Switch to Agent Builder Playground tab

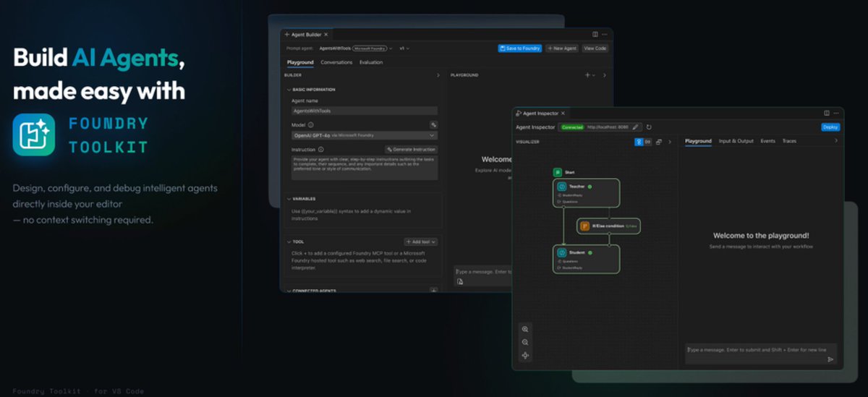300,62
